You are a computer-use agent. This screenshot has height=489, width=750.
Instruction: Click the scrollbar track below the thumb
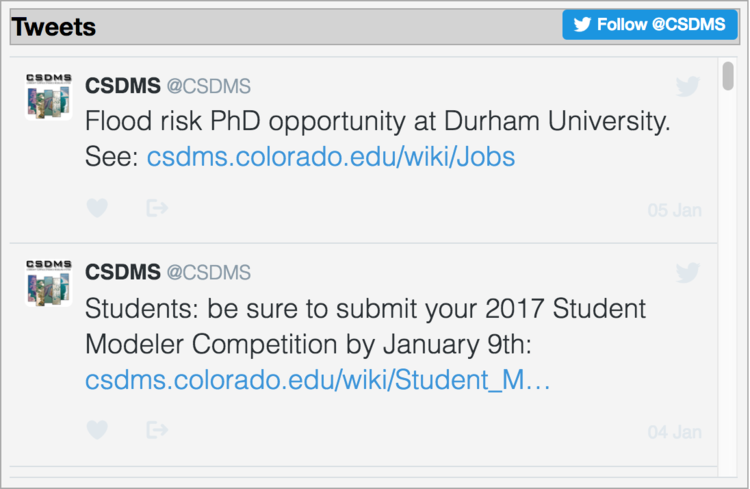pos(728,300)
